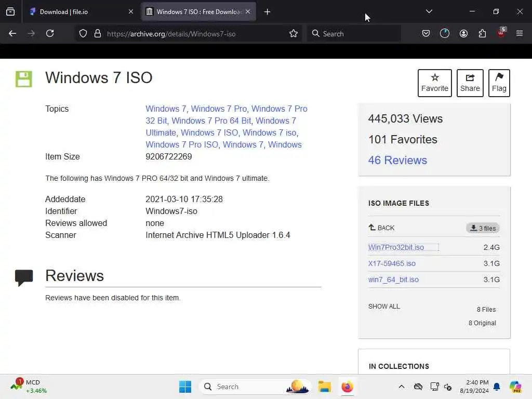The height and width of the screenshot is (399, 532).
Task: Open Firefox from the taskbar
Action: tap(347, 387)
